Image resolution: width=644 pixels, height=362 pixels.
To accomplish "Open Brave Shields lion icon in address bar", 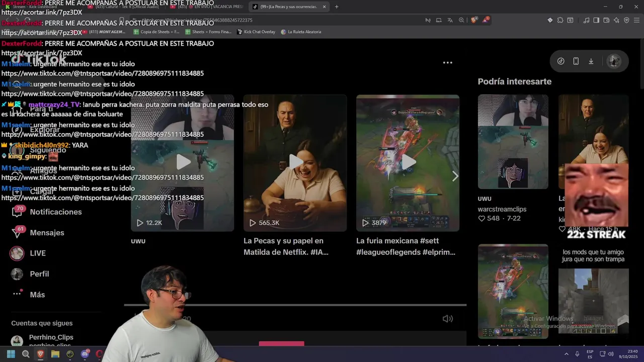I will (474, 20).
